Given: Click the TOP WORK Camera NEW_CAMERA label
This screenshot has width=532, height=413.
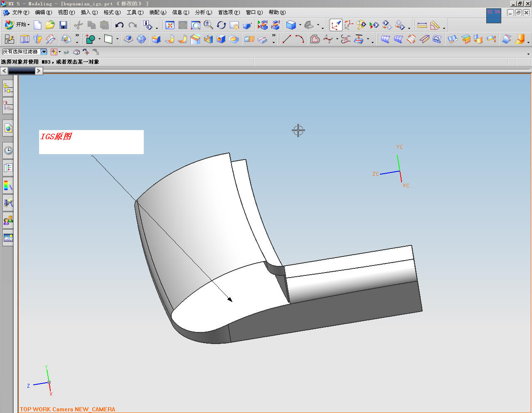Looking at the screenshot, I should (68, 409).
